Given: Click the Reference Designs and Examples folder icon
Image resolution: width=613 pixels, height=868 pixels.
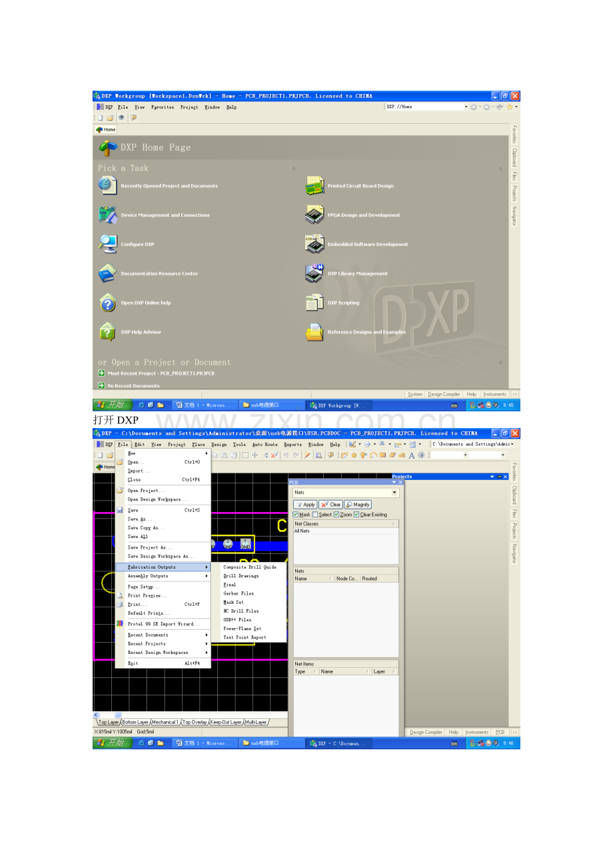Looking at the screenshot, I should click(x=314, y=331).
